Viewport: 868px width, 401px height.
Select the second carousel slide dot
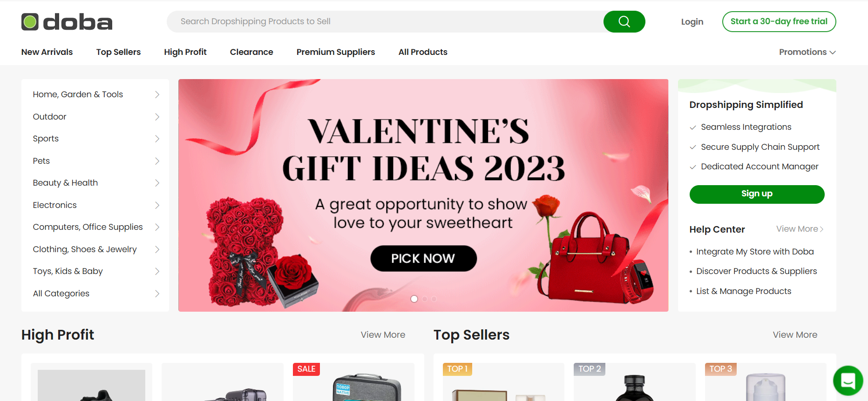click(x=425, y=299)
